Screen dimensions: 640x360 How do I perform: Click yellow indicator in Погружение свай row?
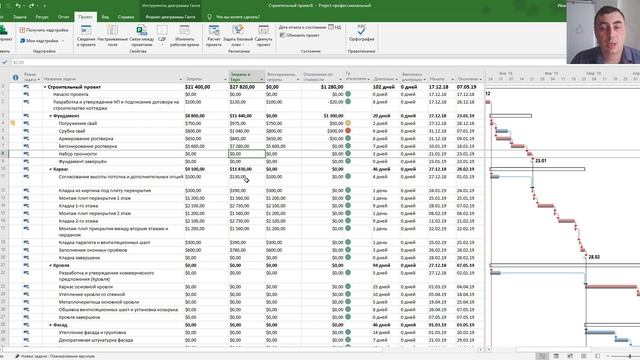coord(348,123)
